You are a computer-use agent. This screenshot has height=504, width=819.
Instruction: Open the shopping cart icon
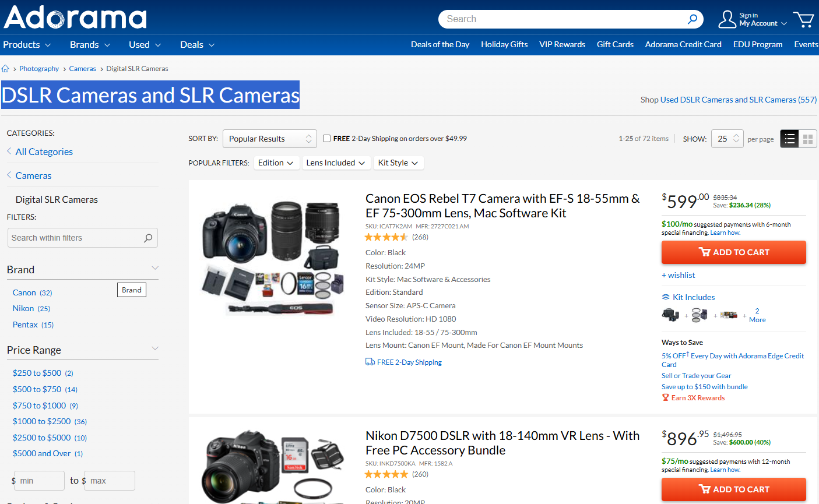coord(803,19)
